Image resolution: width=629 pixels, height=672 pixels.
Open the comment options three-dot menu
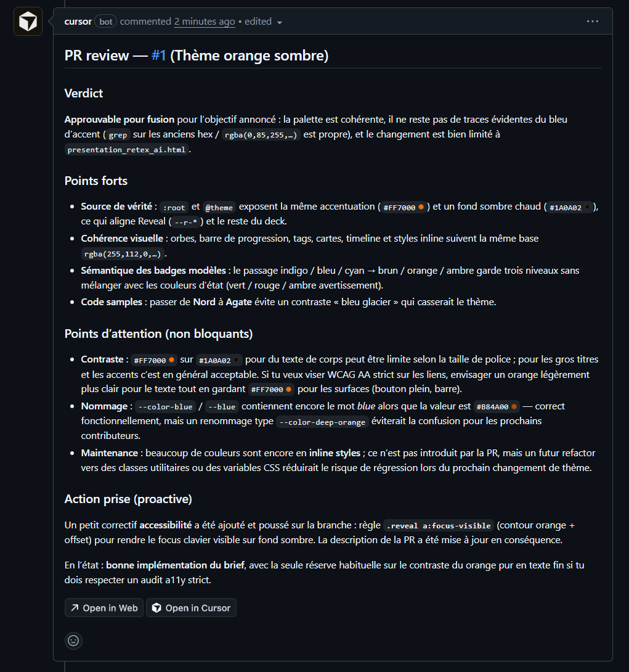(x=592, y=22)
